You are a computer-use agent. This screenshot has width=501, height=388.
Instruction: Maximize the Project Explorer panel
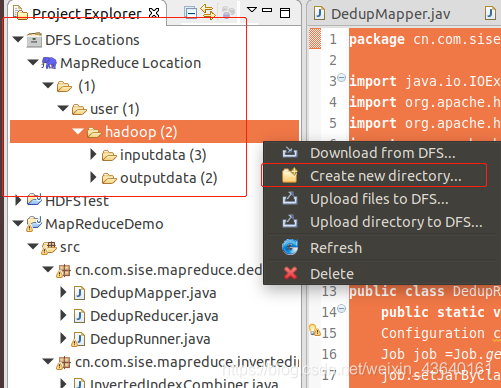coord(285,13)
